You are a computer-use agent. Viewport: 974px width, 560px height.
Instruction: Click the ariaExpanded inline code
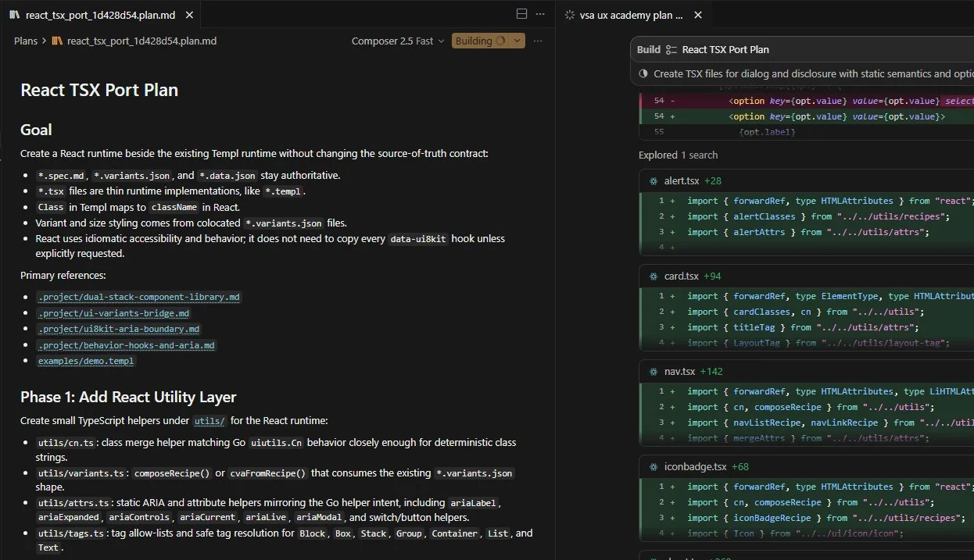[x=69, y=517]
